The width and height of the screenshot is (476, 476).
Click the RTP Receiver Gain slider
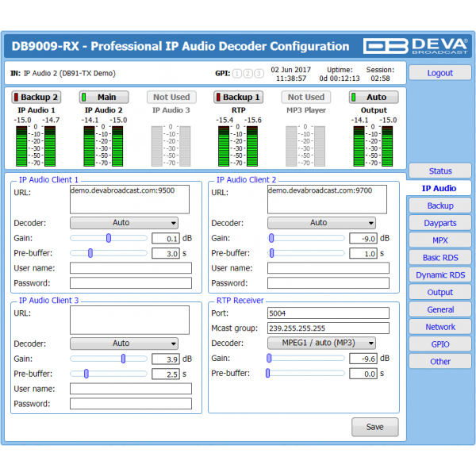point(305,359)
